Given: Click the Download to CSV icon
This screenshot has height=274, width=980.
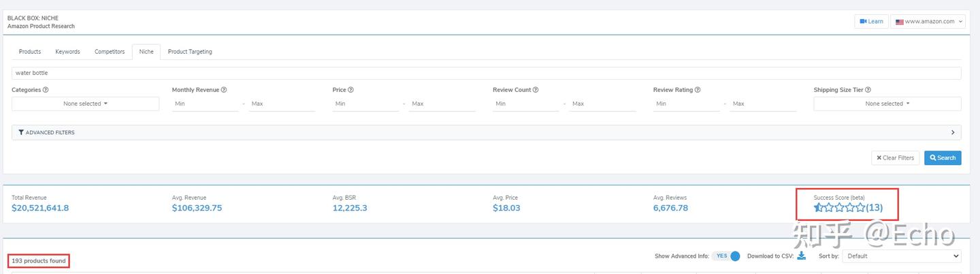Looking at the screenshot, I should (802, 256).
